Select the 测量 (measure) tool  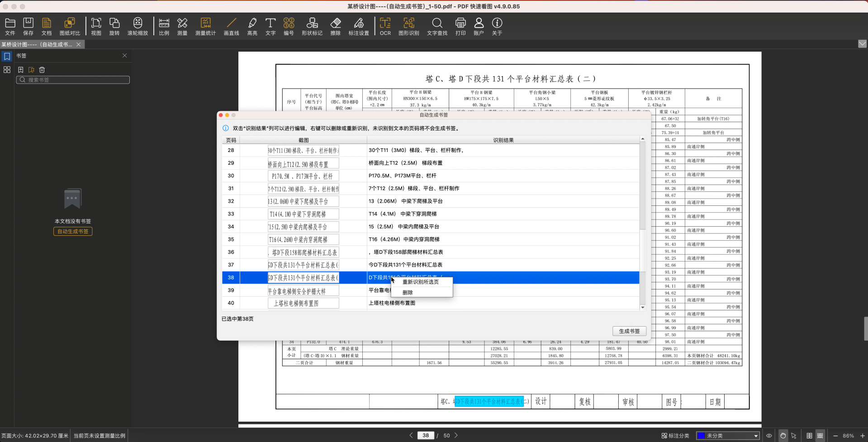(x=182, y=26)
